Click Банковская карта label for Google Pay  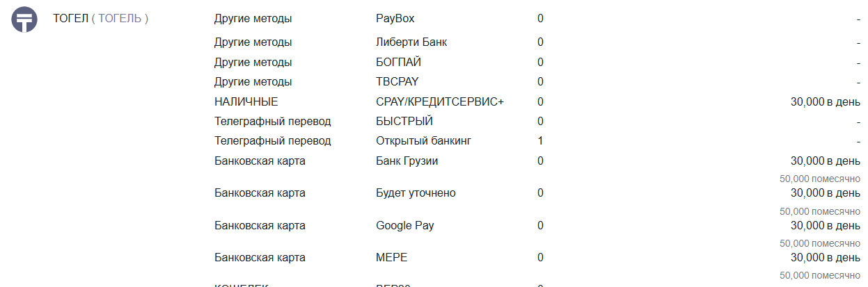[260, 226]
